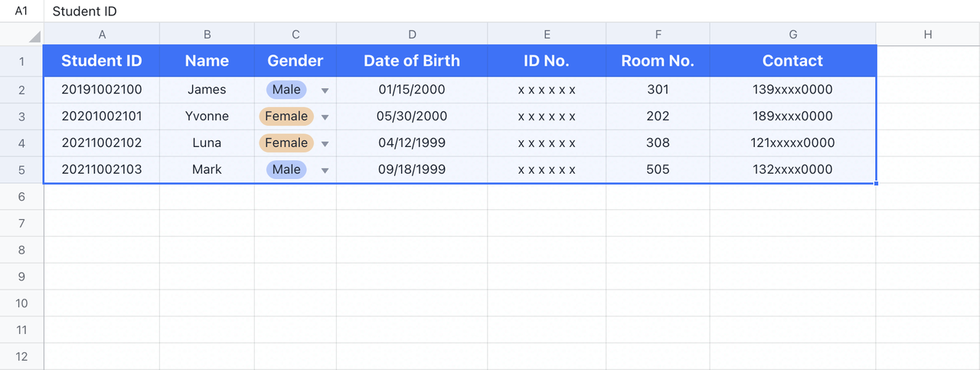Click the blue selection fill handle
This screenshot has width=980, height=370.
[x=876, y=183]
